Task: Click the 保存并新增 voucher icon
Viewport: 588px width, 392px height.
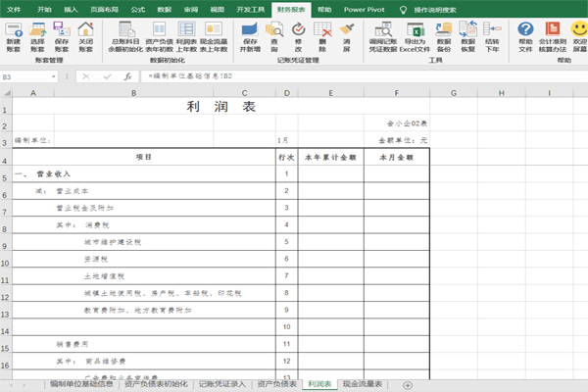Action: [x=250, y=37]
